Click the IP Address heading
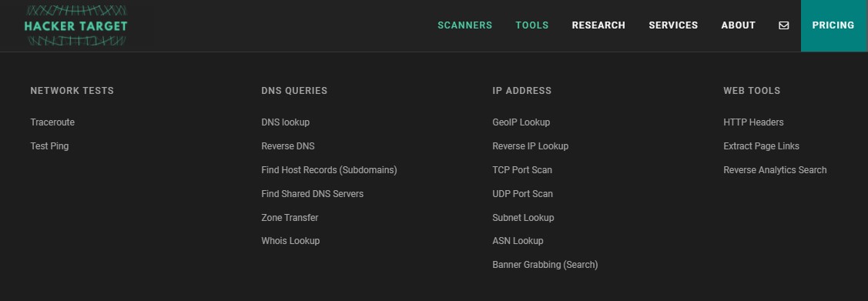The height and width of the screenshot is (301, 868). coord(522,91)
